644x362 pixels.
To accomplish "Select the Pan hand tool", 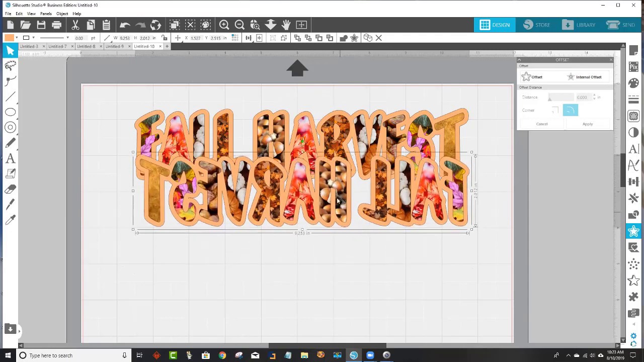I will [286, 25].
